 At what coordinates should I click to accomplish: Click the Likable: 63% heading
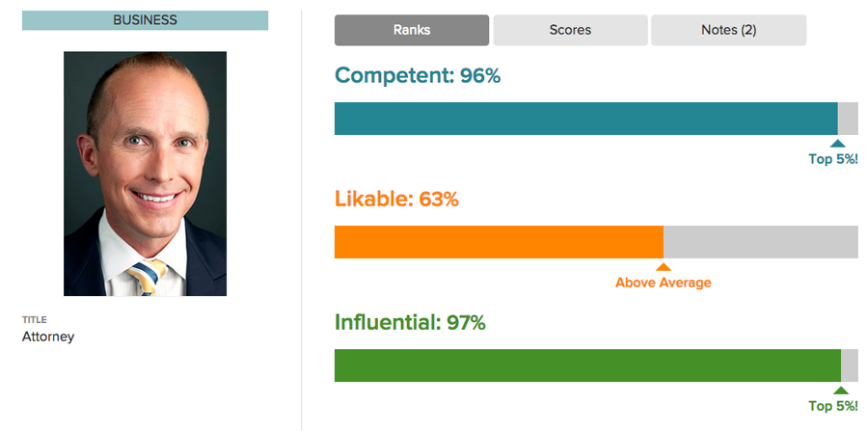pos(396,200)
